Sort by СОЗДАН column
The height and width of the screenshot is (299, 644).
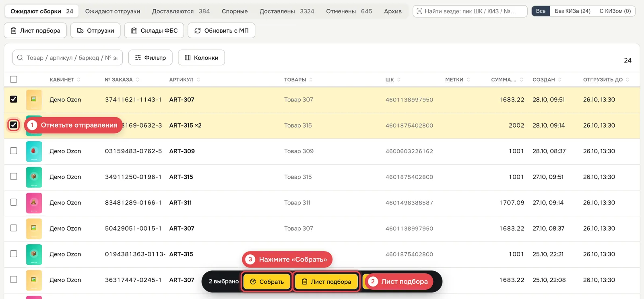click(547, 80)
